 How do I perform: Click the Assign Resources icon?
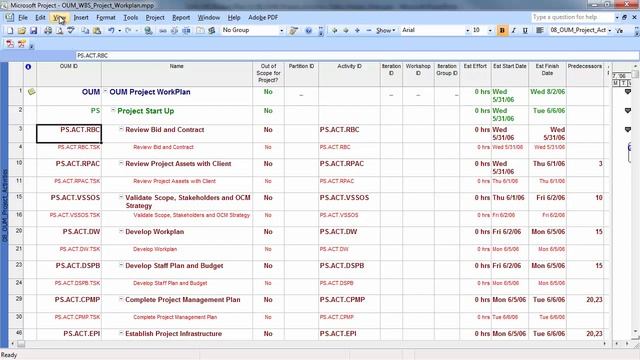click(x=211, y=31)
